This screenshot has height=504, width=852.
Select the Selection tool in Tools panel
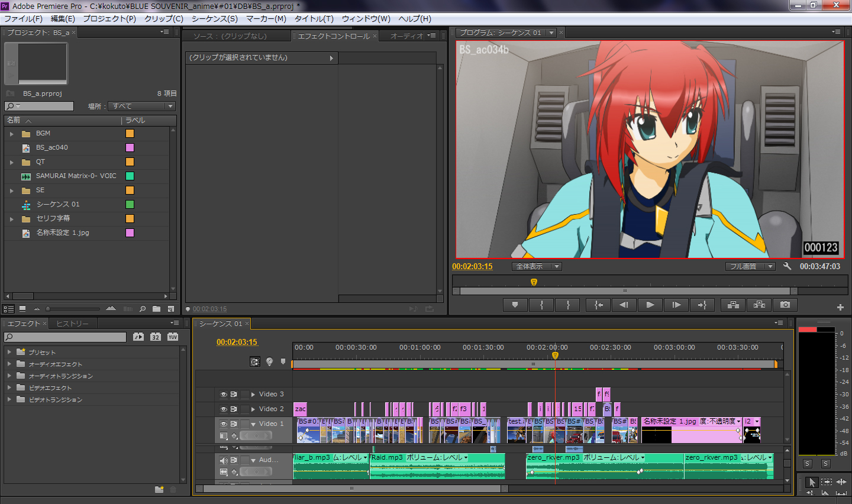tap(812, 482)
